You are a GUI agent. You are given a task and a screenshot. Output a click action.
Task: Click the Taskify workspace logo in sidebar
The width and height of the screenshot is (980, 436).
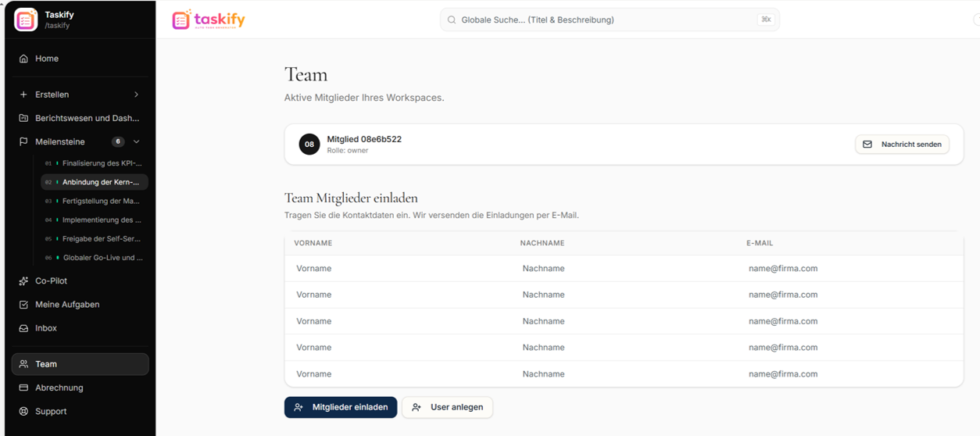(26, 20)
